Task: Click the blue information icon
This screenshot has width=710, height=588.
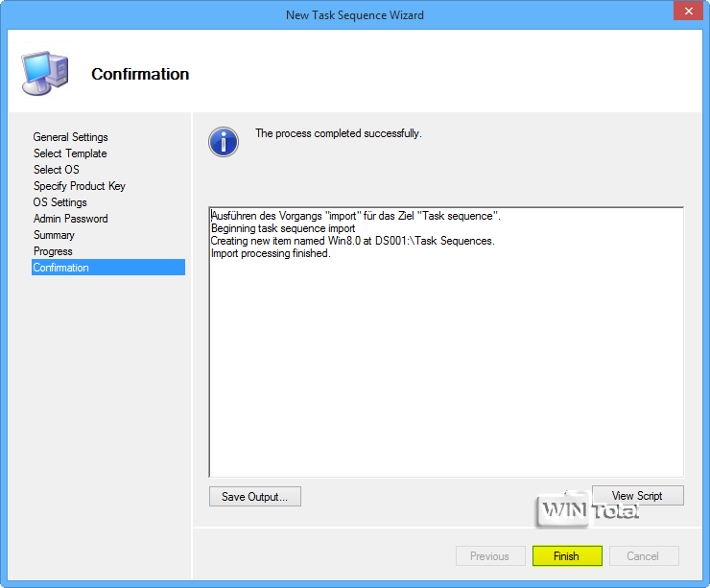Action: click(224, 142)
